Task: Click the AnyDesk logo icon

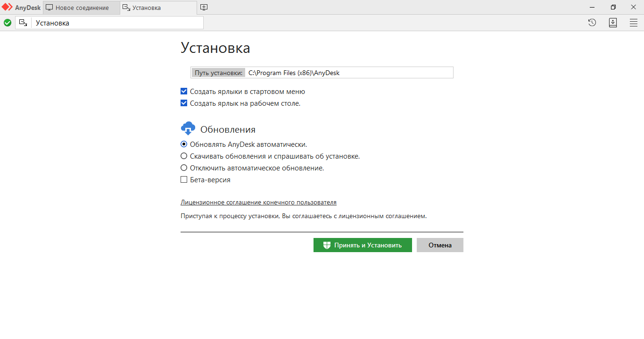Action: pyautogui.click(x=7, y=7)
